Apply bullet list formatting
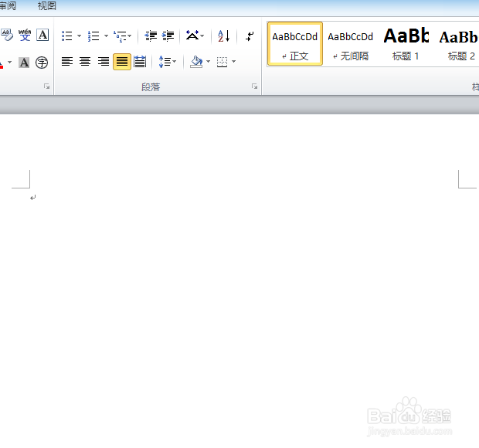 [x=67, y=36]
